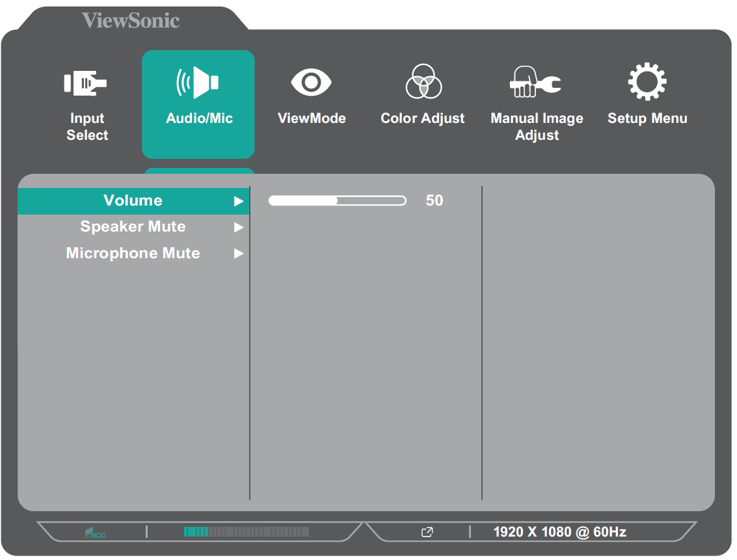The height and width of the screenshot is (560, 737).
Task: Click the 1920 X 1080 @ 60Hz text
Action: [x=559, y=532]
